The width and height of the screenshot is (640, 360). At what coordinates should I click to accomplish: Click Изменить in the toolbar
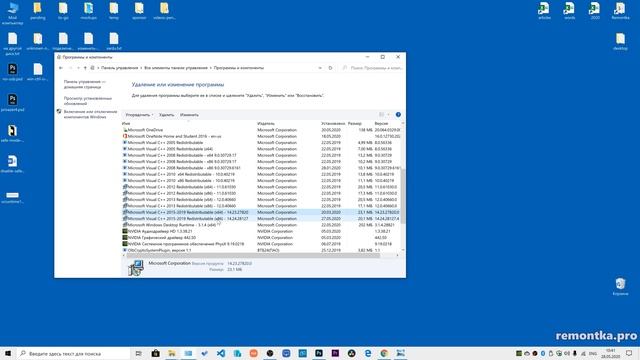[189, 115]
